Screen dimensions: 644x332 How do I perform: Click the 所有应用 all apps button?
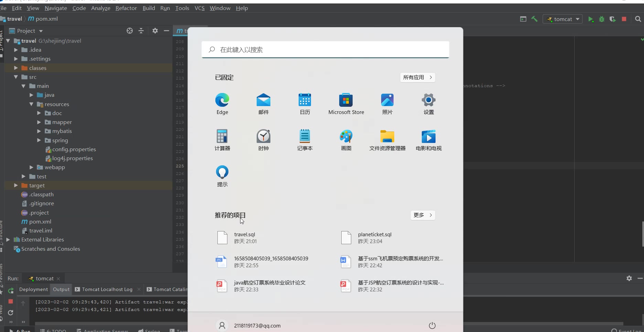(x=418, y=77)
